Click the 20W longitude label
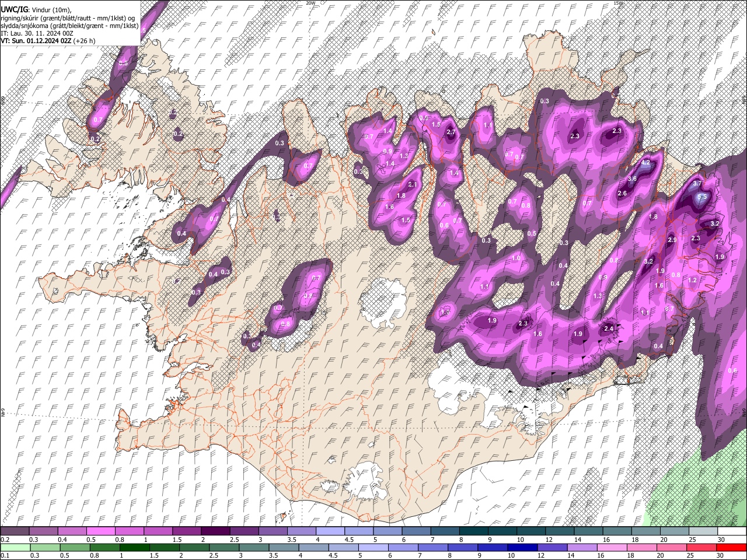The width and height of the screenshot is (747, 560). click(310, 3)
